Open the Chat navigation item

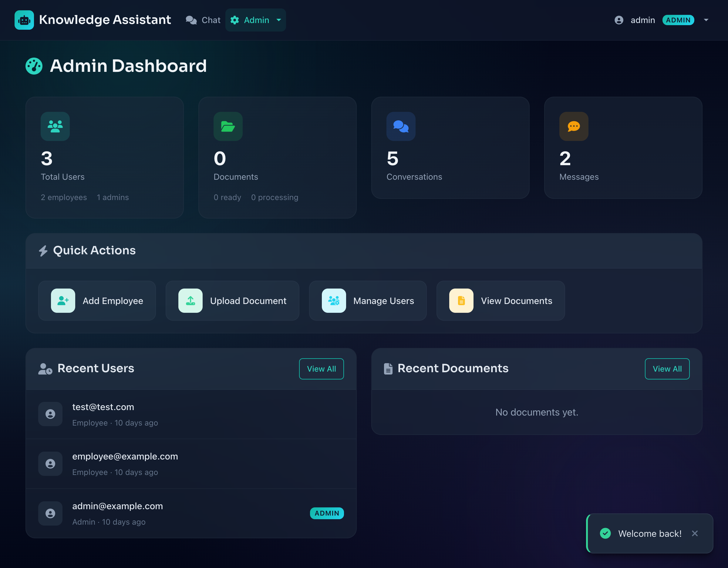coord(203,20)
